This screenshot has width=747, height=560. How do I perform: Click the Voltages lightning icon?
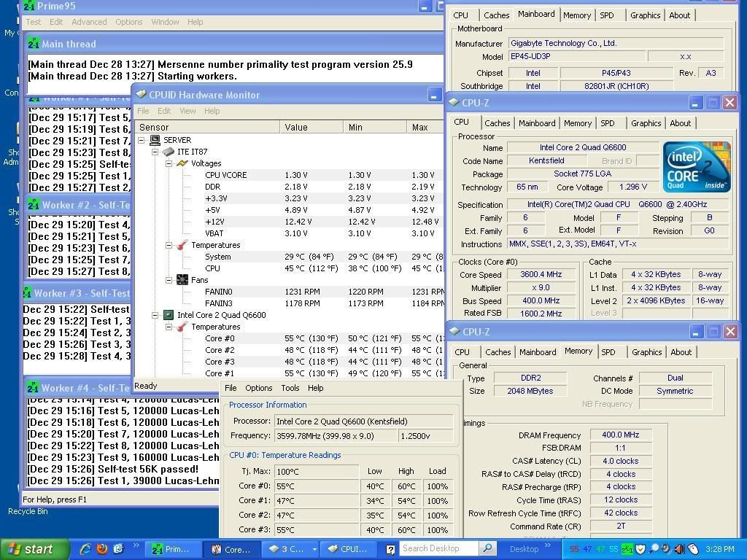tap(182, 163)
